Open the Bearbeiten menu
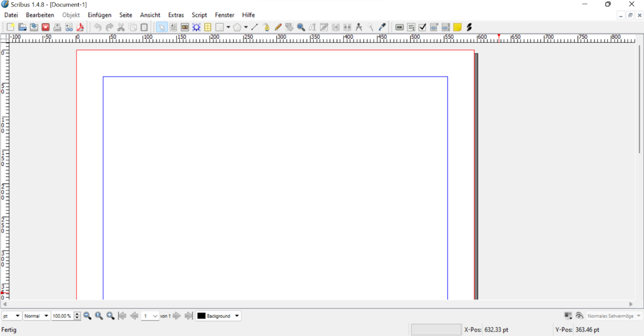644x336 pixels. coord(40,15)
